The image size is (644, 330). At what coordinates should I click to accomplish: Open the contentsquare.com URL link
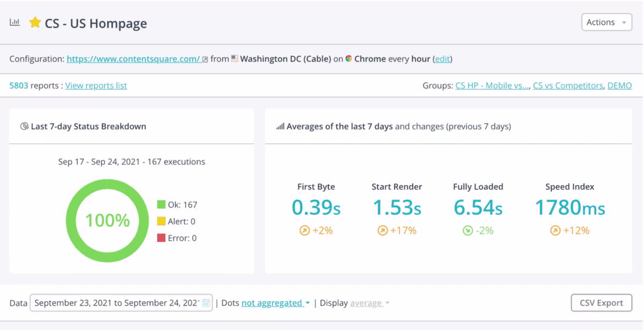point(133,59)
